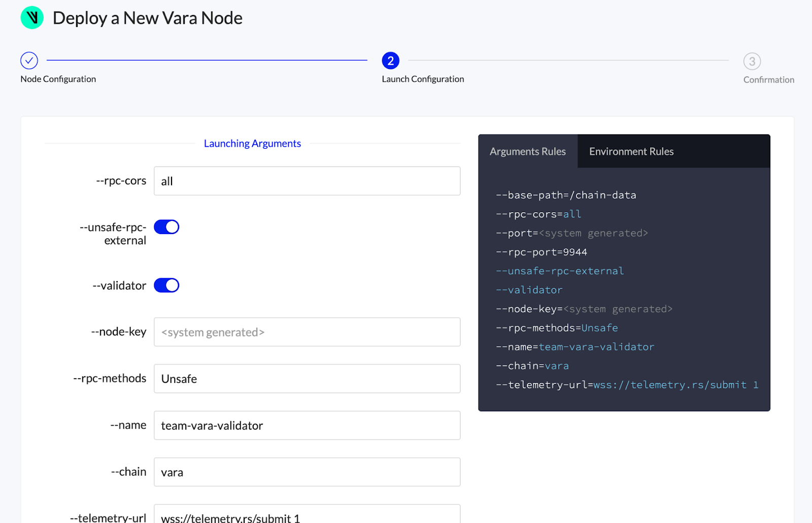
Task: Click the --telemetry-url line in rules panel
Action: [x=627, y=385]
